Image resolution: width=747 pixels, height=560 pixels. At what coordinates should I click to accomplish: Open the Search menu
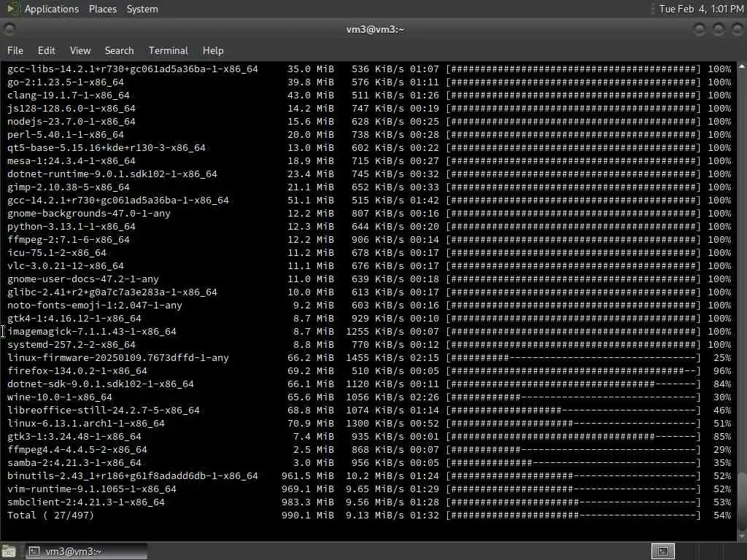(x=119, y=50)
